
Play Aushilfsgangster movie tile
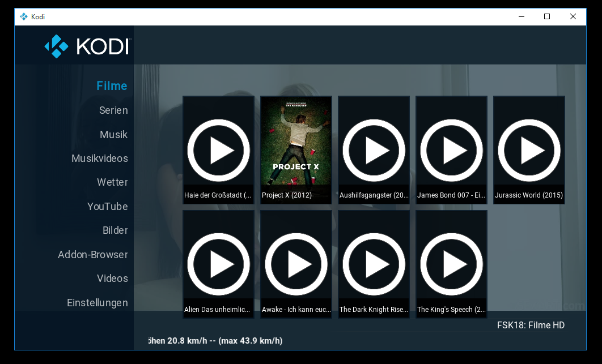tap(374, 150)
